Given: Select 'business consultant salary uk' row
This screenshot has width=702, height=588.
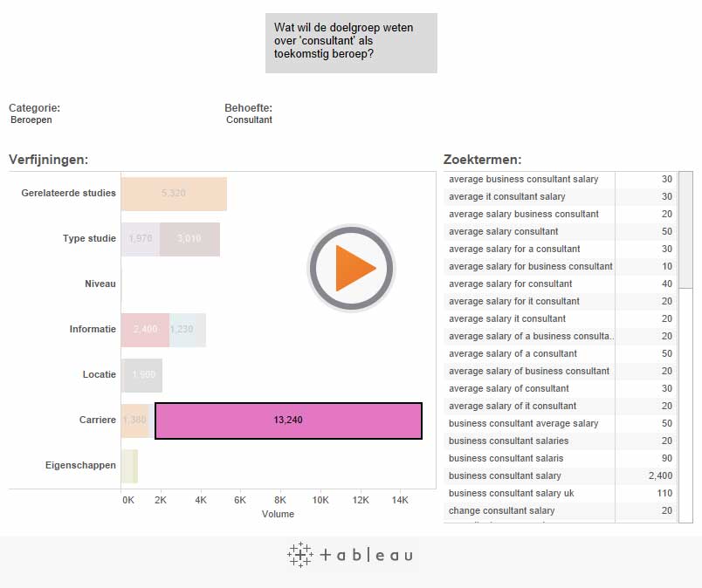Looking at the screenshot, I should point(511,494).
